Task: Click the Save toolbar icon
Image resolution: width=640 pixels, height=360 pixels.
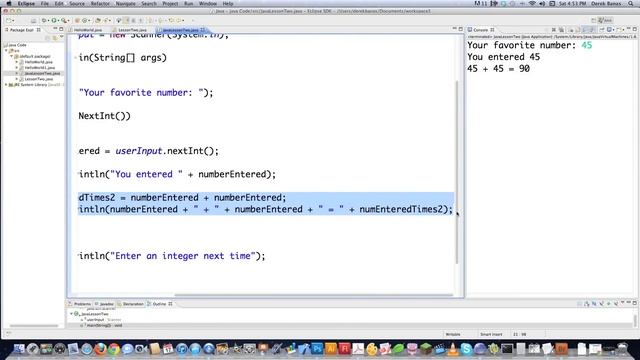Action: (33, 20)
